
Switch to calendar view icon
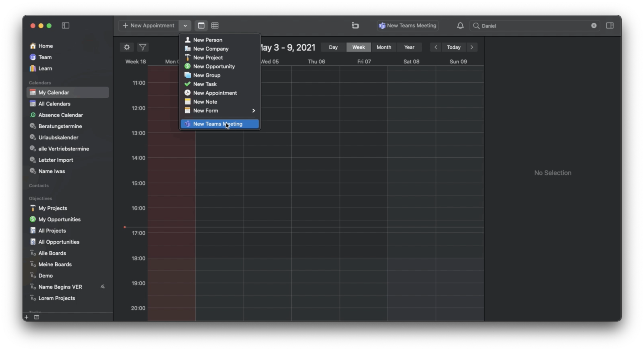[x=201, y=26]
